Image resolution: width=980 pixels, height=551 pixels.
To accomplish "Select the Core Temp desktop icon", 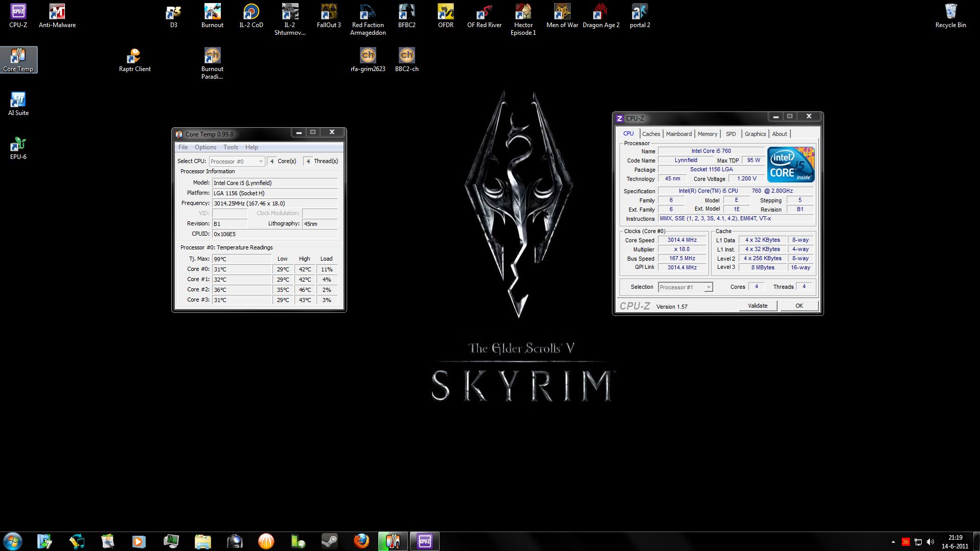I will 18,60.
